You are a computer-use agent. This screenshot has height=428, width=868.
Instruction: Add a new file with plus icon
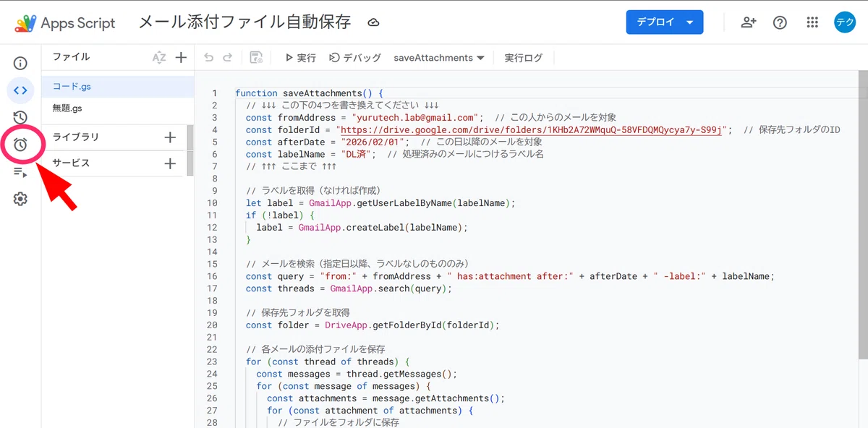pos(181,58)
